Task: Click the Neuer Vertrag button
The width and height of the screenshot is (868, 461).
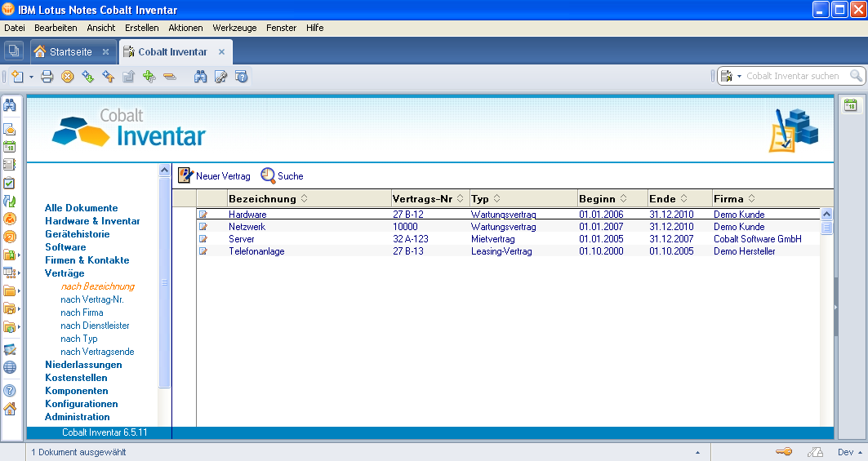Action: (x=214, y=176)
